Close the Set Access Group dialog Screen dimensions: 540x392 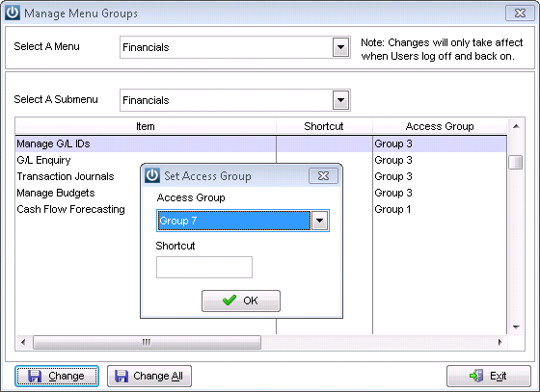[x=323, y=175]
